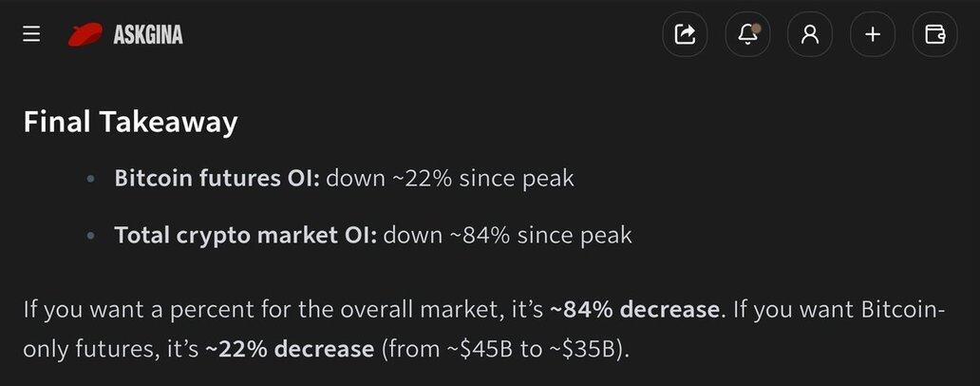The height and width of the screenshot is (386, 980).
Task: Click 'down ~22% since peak' text
Action: pyautogui.click(x=450, y=179)
